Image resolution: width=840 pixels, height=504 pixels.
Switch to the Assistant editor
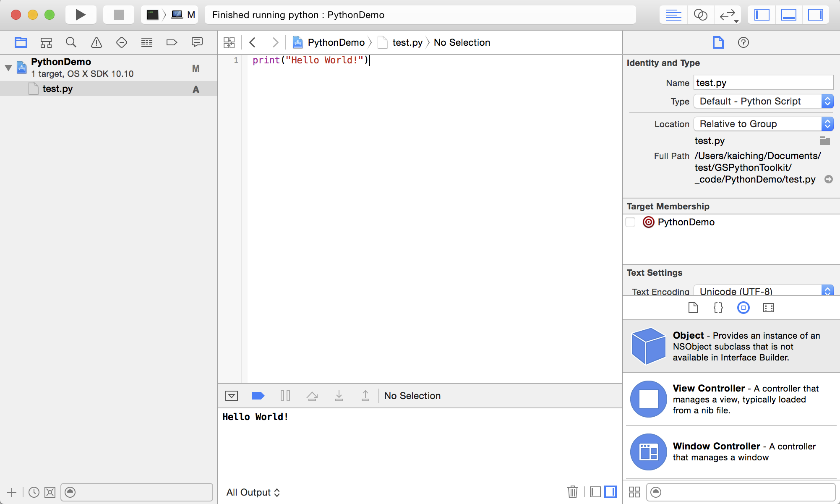pyautogui.click(x=700, y=15)
